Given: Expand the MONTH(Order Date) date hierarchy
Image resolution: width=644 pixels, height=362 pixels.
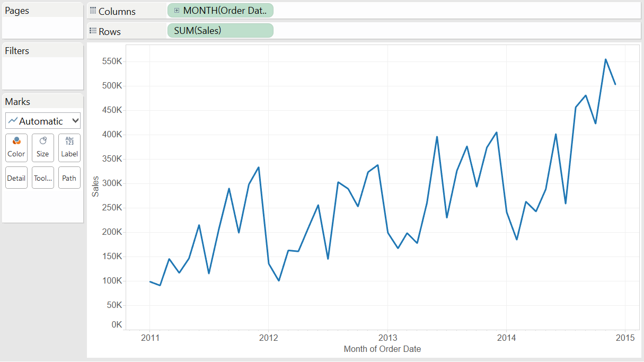Looking at the screenshot, I should (x=177, y=10).
